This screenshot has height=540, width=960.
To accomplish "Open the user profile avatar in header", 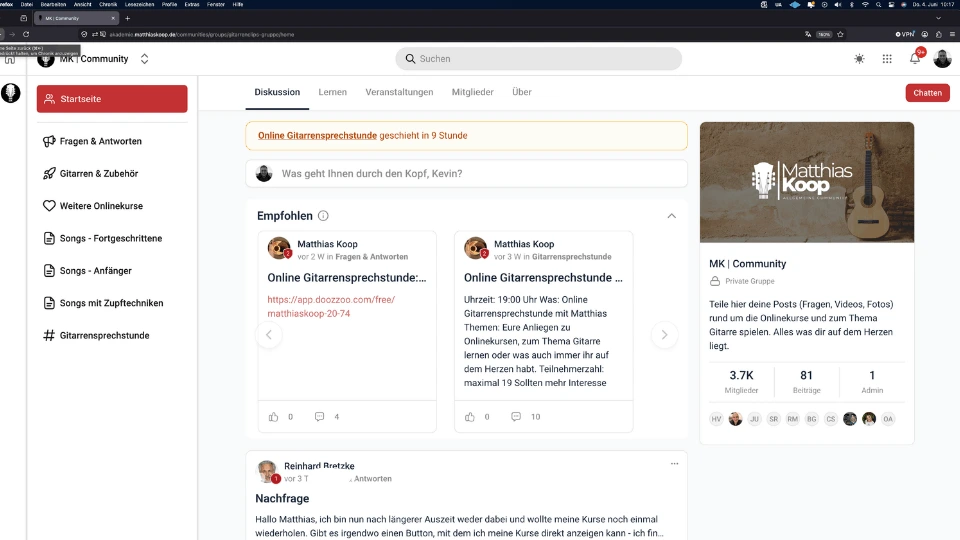I will click(942, 59).
